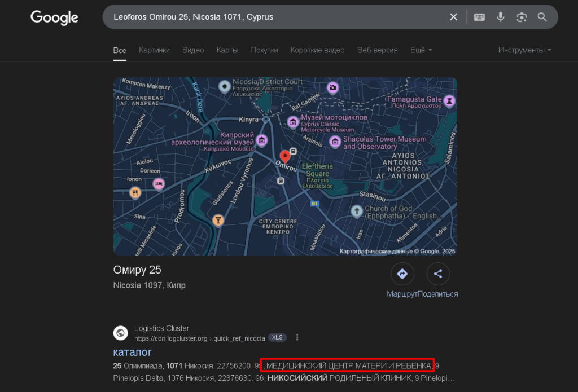Expand the Инструменты dropdown
Image resolution: width=578 pixels, height=392 pixels.
(x=524, y=50)
